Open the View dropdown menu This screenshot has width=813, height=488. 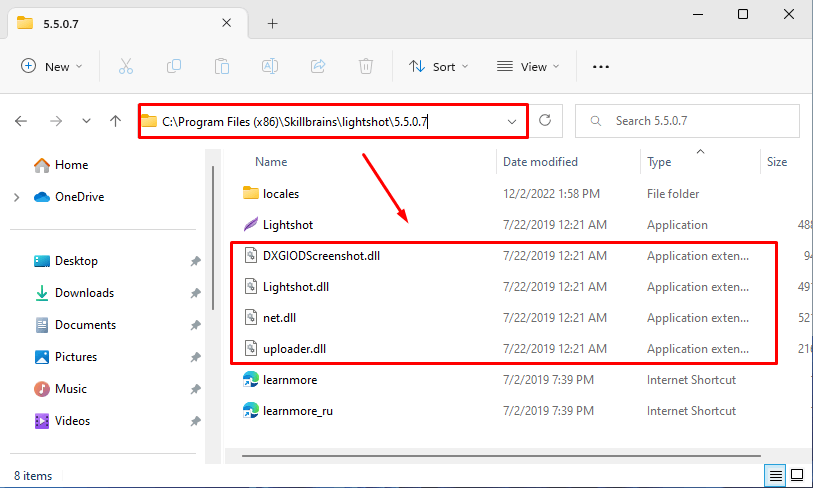[x=528, y=66]
